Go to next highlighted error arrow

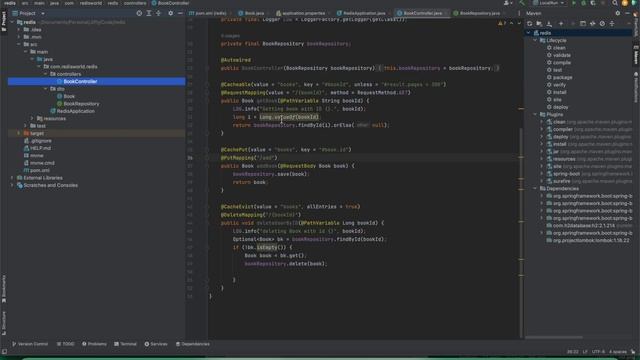coord(519,23)
